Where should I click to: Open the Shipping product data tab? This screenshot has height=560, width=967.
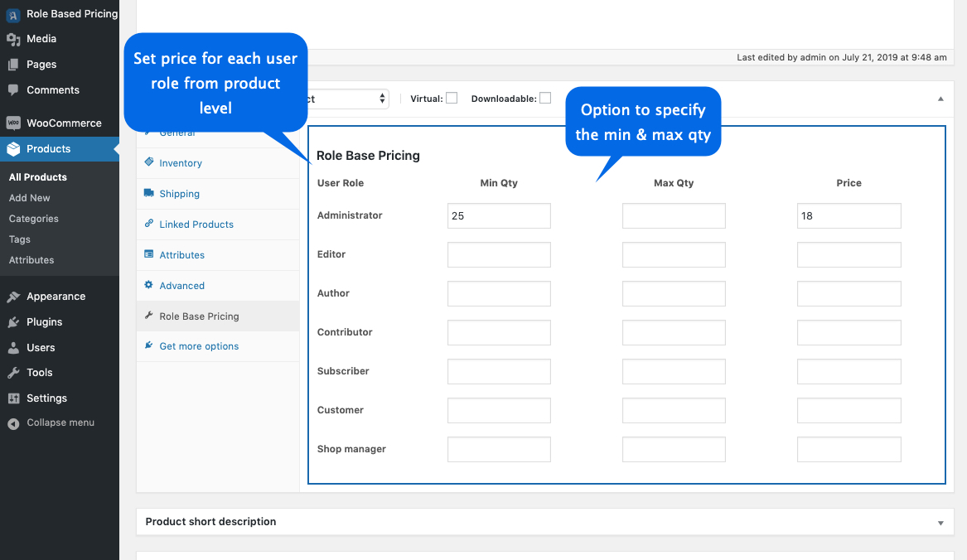coord(179,194)
